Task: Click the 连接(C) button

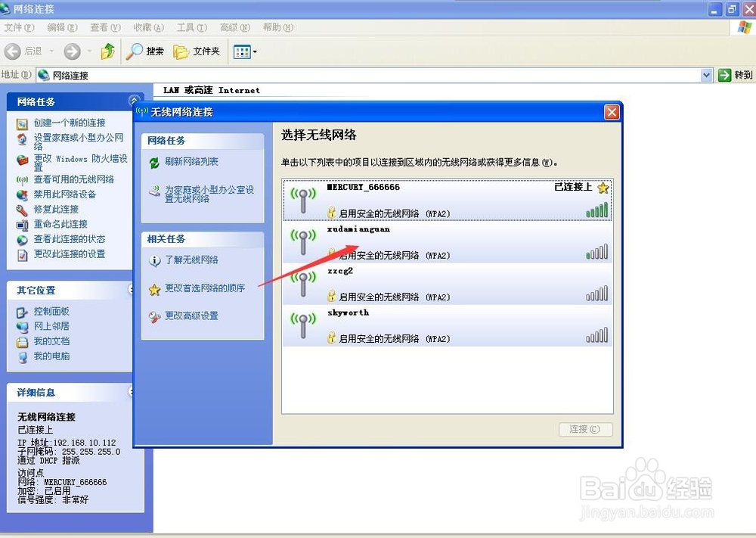Action: tap(585, 428)
